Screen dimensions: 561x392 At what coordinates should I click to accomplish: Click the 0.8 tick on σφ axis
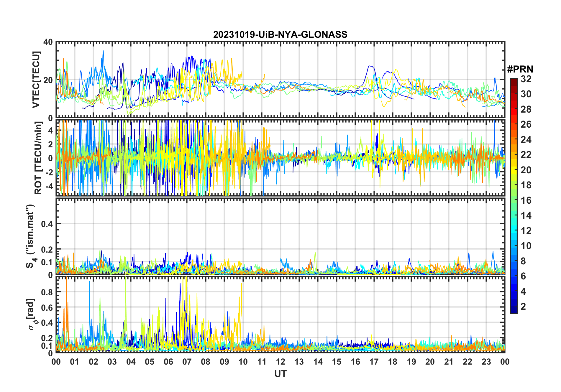(47, 292)
